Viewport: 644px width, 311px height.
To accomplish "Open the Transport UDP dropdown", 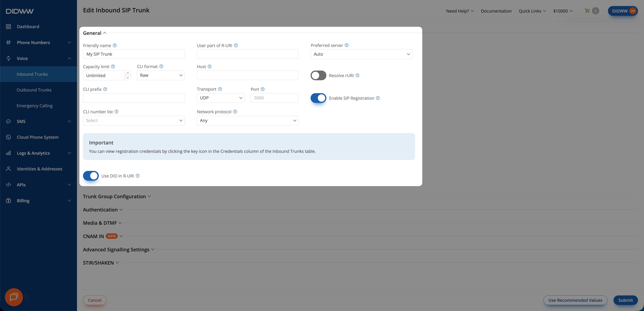I will pyautogui.click(x=221, y=98).
